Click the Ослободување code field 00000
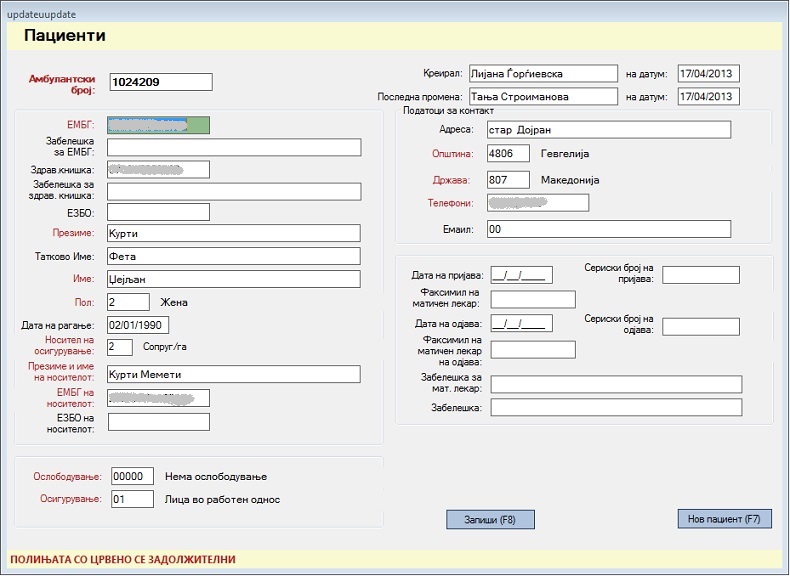This screenshot has width=790, height=576. coord(133,476)
